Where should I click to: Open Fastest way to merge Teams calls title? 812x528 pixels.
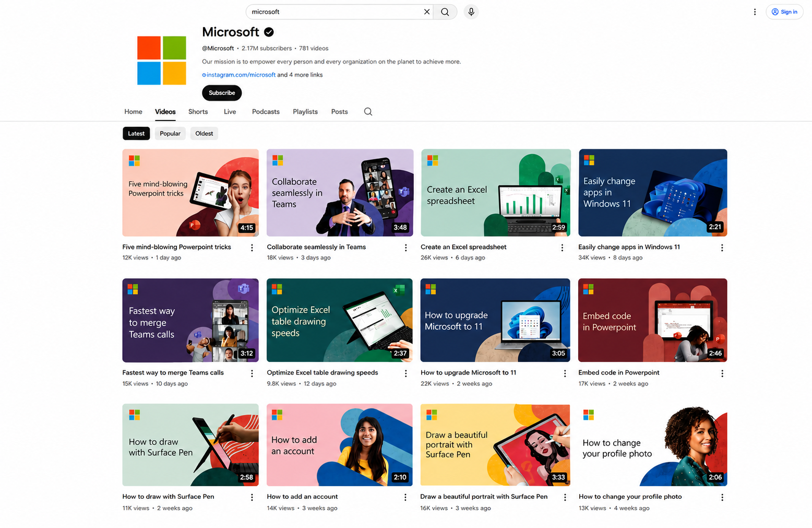[173, 373]
